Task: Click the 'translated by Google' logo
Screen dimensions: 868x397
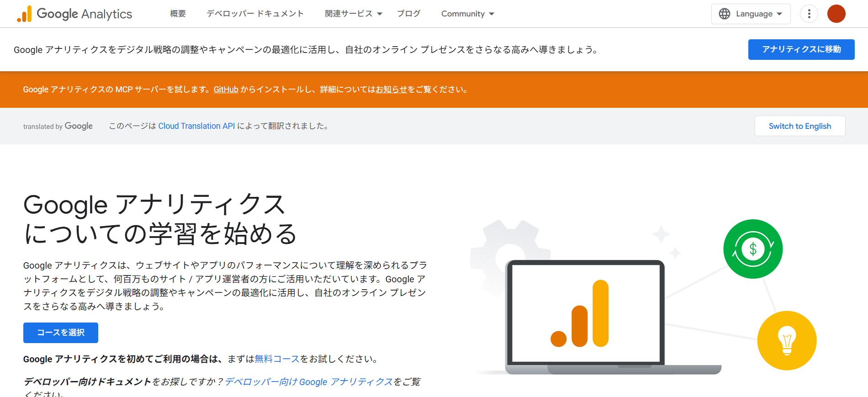Action: 58,126
